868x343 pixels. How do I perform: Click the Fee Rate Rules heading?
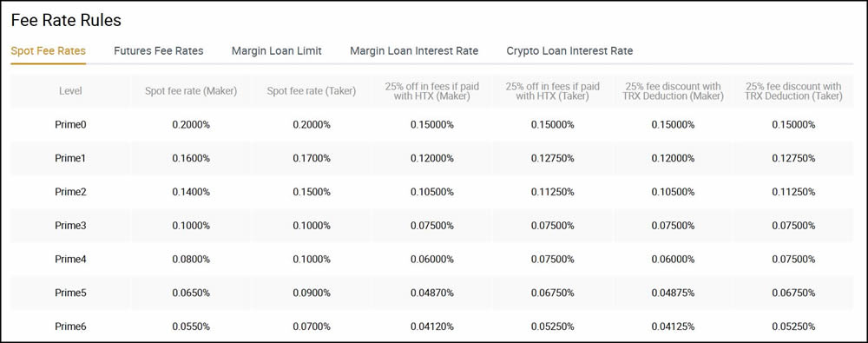pyautogui.click(x=66, y=21)
